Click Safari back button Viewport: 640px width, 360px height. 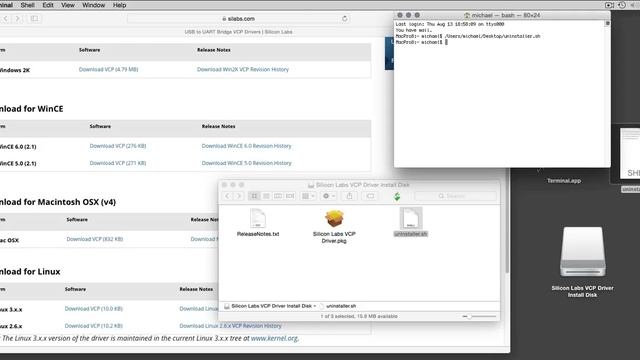(6, 19)
